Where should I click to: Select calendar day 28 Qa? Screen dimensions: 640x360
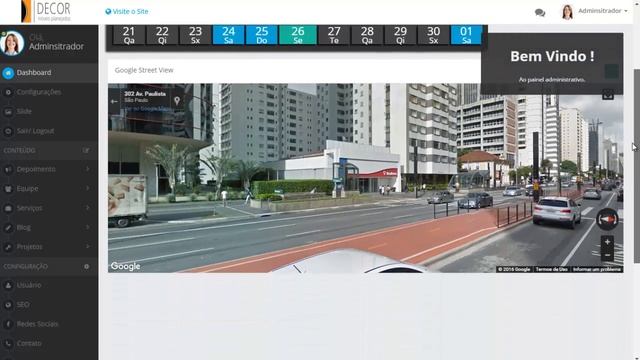(367, 35)
